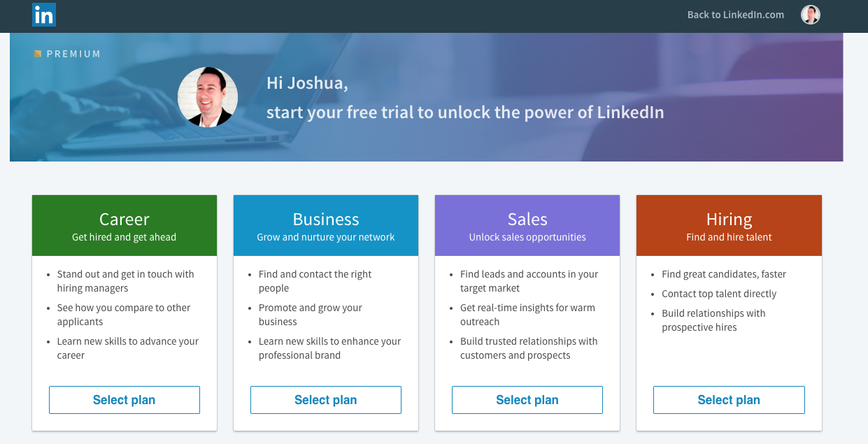The width and height of the screenshot is (868, 444).
Task: Click 'Find leads and accounts' bullet
Action: point(529,281)
